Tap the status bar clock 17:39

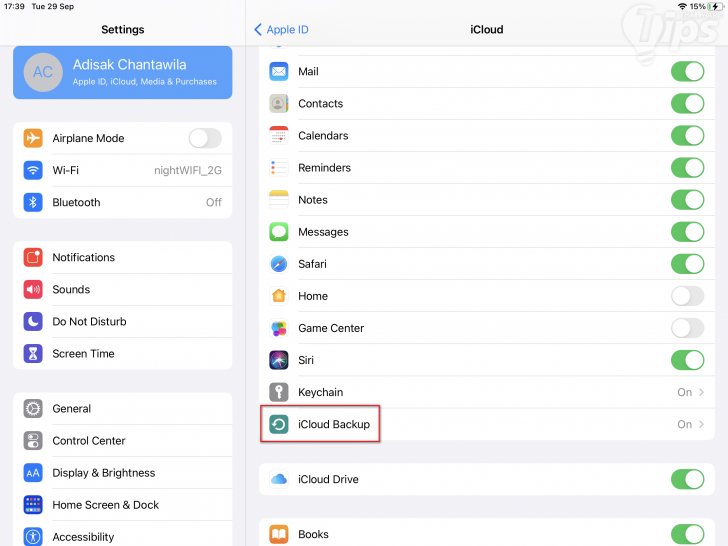14,6
